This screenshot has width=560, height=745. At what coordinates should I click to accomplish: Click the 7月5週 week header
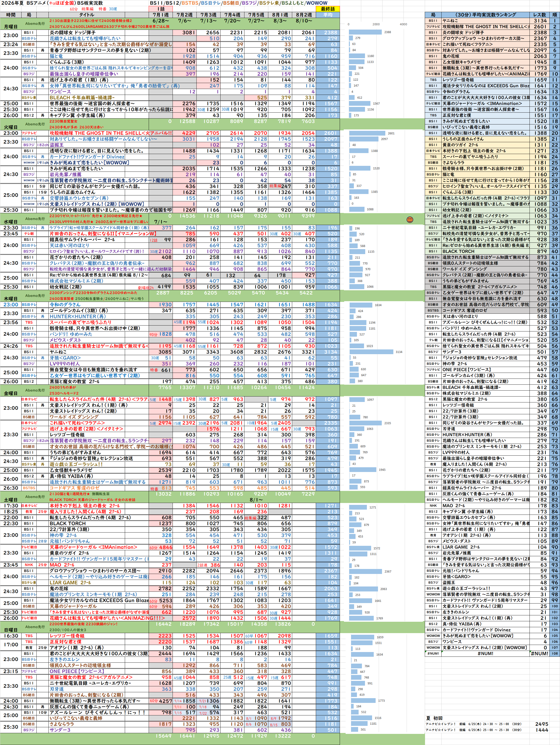[256, 15]
